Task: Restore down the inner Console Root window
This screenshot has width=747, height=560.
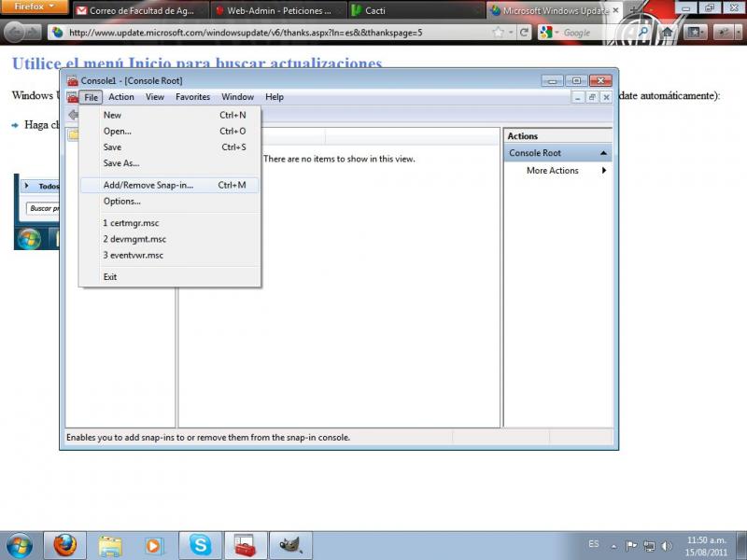Action: (592, 98)
